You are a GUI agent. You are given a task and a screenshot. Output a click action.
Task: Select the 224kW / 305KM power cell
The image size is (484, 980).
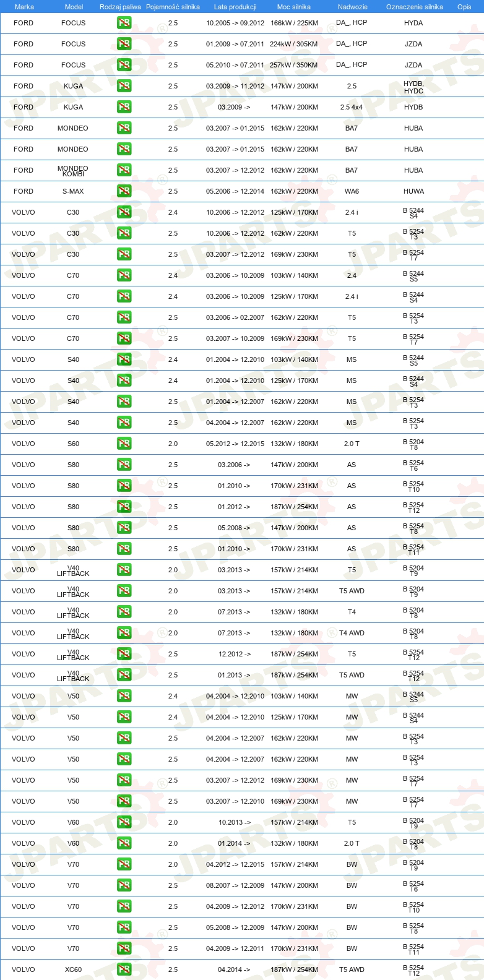(x=294, y=44)
